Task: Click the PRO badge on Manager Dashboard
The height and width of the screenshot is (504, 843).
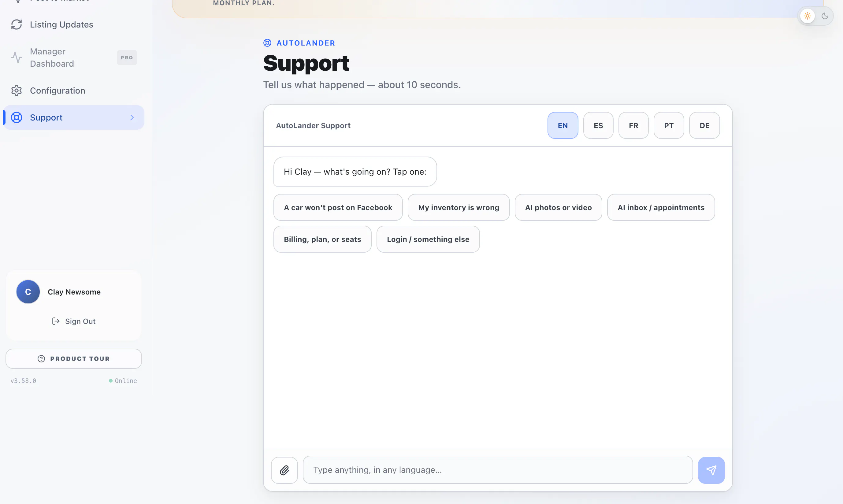Action: tap(127, 57)
